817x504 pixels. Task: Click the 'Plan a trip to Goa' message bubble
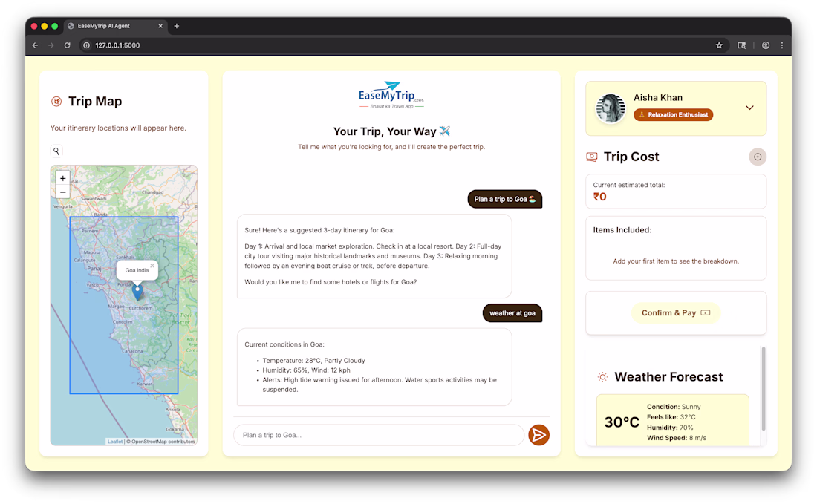tap(505, 199)
